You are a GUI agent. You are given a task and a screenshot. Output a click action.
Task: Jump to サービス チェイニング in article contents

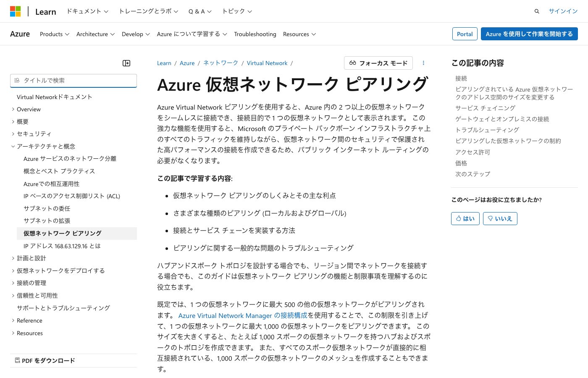pyautogui.click(x=485, y=108)
